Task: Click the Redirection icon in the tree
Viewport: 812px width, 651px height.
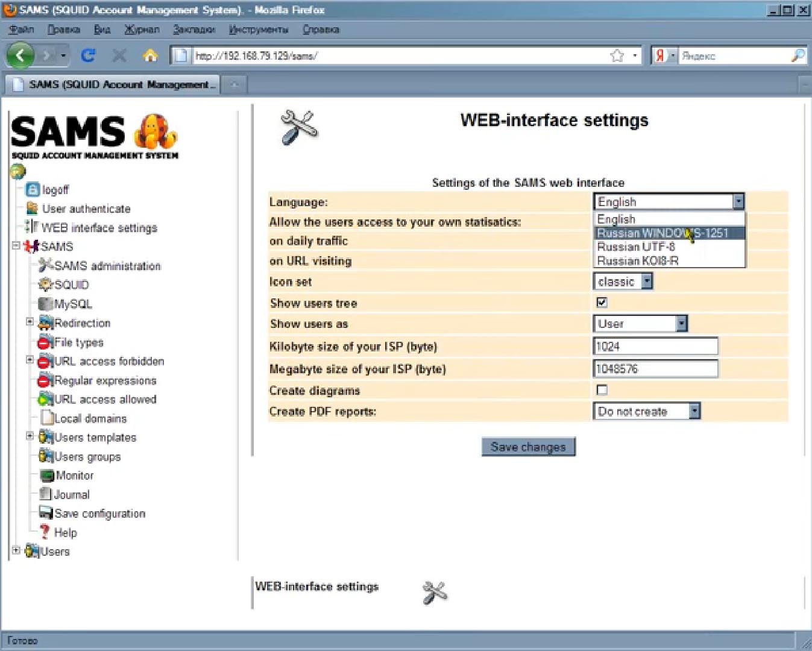Action: coord(46,323)
